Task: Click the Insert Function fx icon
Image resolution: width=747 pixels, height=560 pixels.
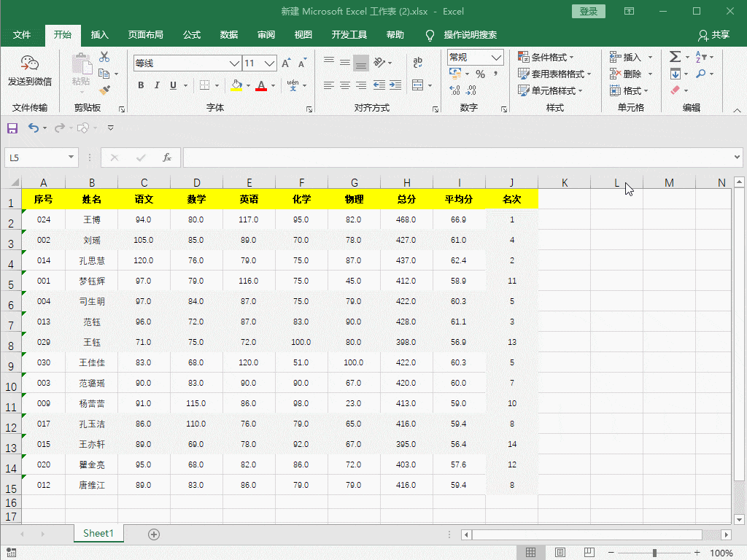Action: pyautogui.click(x=167, y=157)
